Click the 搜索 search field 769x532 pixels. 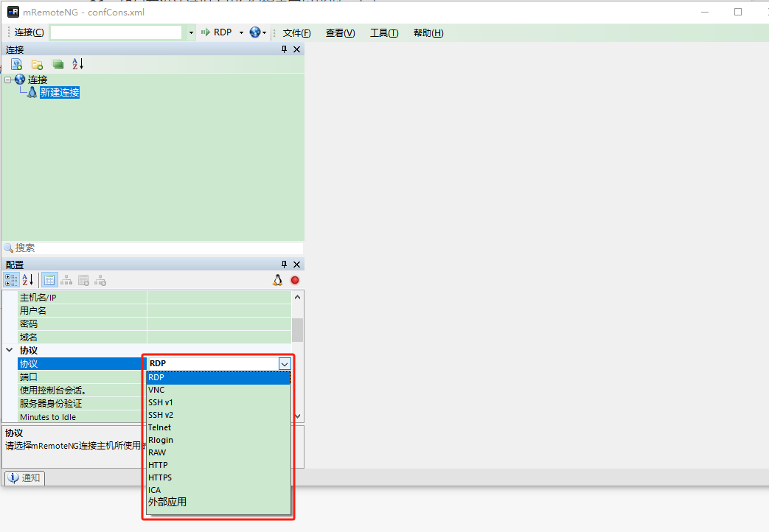point(153,248)
